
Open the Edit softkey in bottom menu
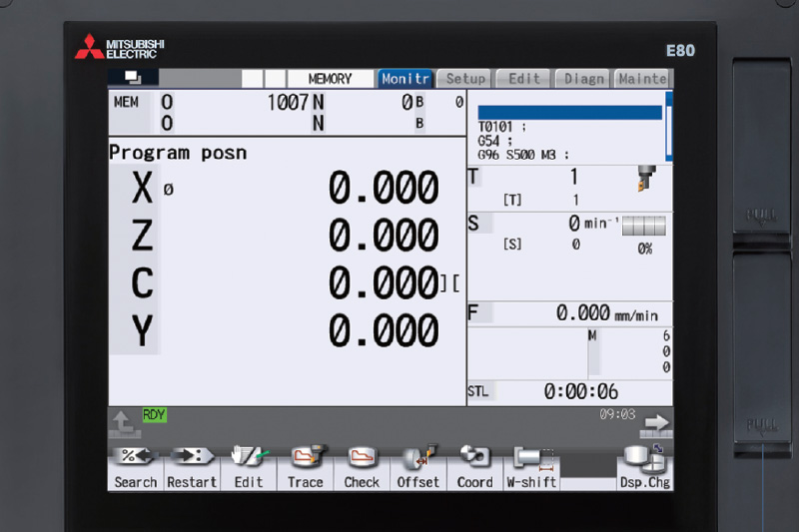click(249, 466)
